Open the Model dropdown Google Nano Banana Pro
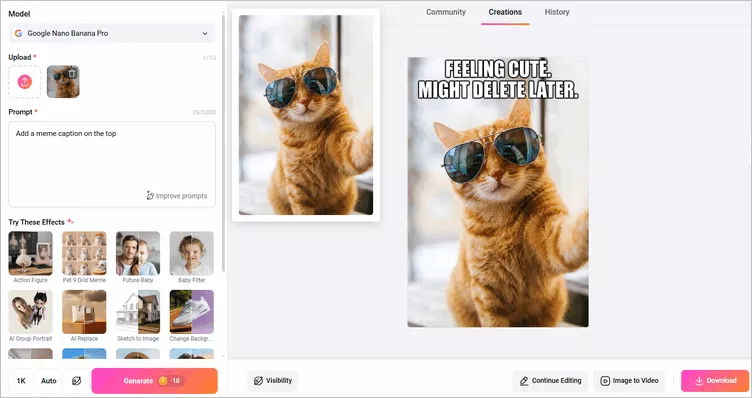Image resolution: width=752 pixels, height=398 pixels. pyautogui.click(x=112, y=34)
